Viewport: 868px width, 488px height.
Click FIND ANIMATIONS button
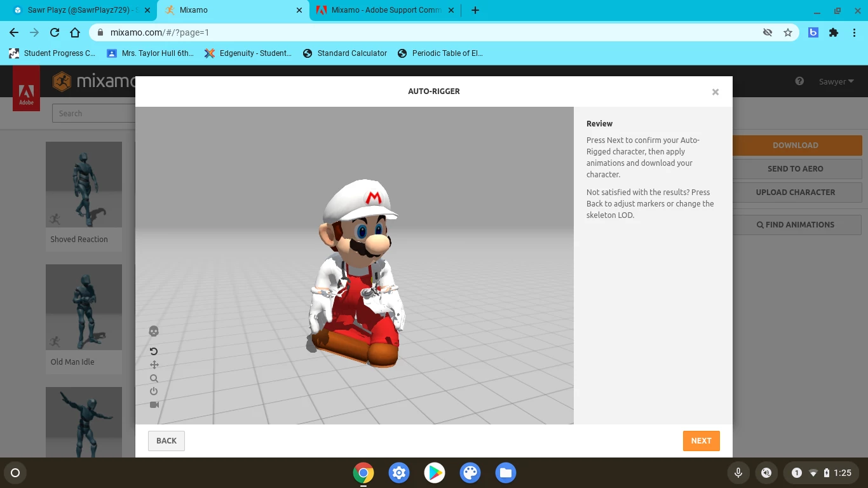coord(797,224)
